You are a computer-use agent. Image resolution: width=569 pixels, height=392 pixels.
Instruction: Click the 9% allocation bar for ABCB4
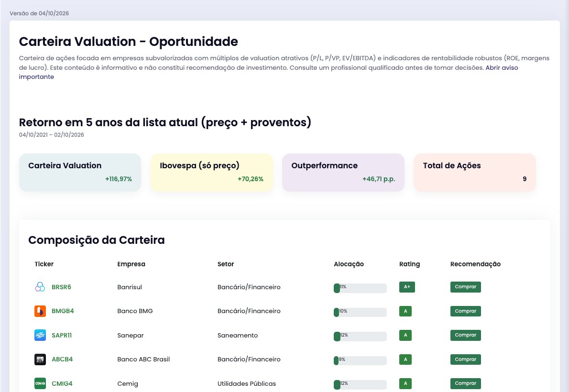[361, 360]
